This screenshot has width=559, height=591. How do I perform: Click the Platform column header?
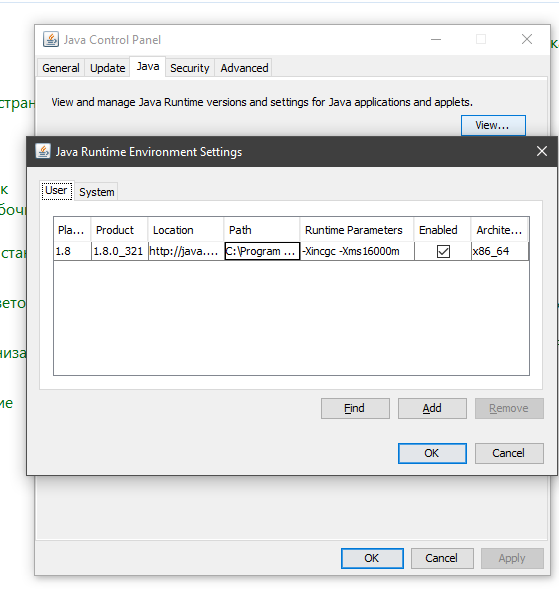[x=72, y=230]
